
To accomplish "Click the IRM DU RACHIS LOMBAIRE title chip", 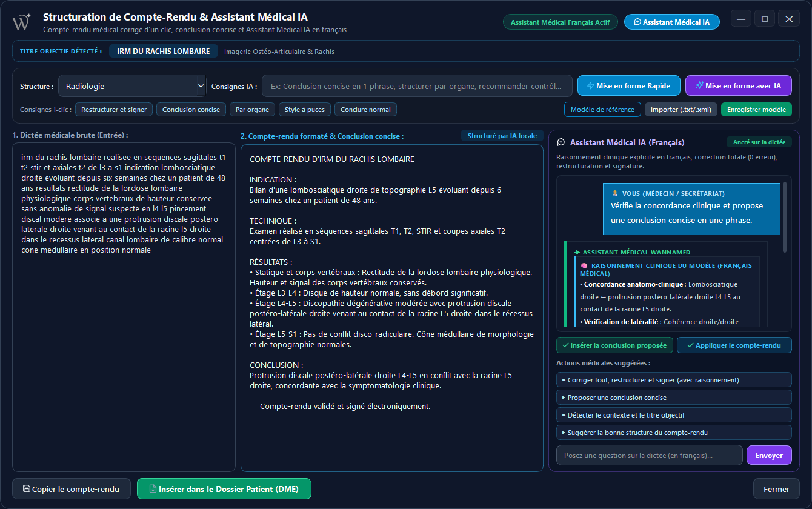I will 164,52.
